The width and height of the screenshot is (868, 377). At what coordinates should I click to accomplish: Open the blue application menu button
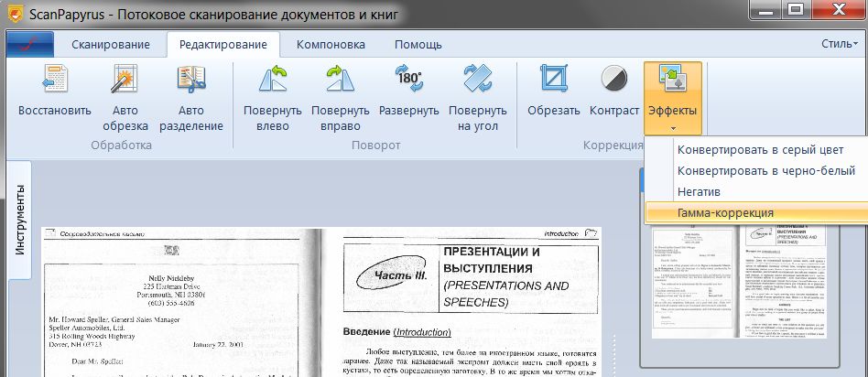[x=30, y=44]
